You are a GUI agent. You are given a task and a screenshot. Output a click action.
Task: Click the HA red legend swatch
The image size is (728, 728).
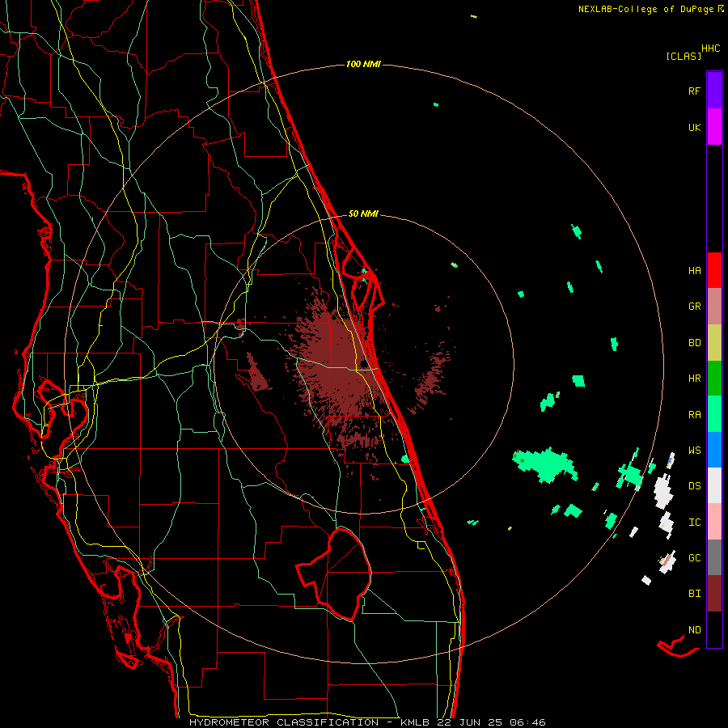click(x=714, y=270)
